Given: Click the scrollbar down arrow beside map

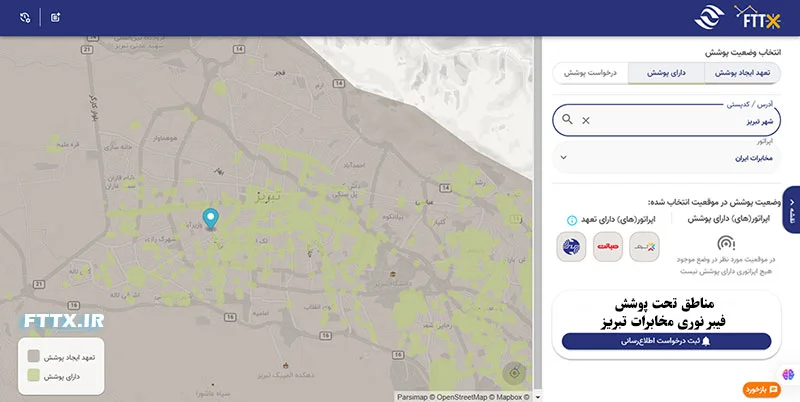Looking at the screenshot, I should coord(537,397).
